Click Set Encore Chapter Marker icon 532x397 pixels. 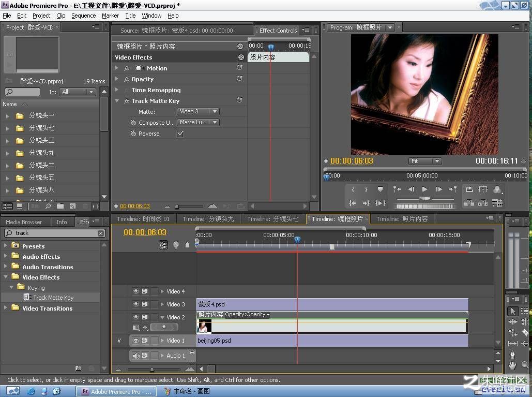176,245
